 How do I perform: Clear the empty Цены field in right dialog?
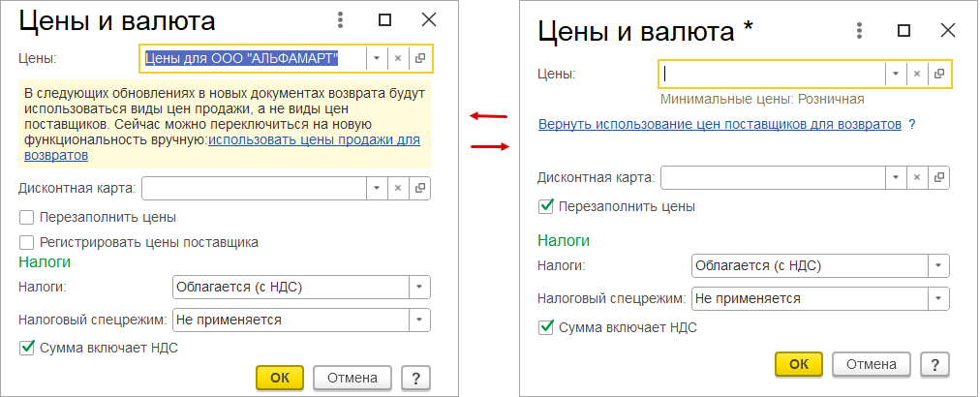[916, 74]
